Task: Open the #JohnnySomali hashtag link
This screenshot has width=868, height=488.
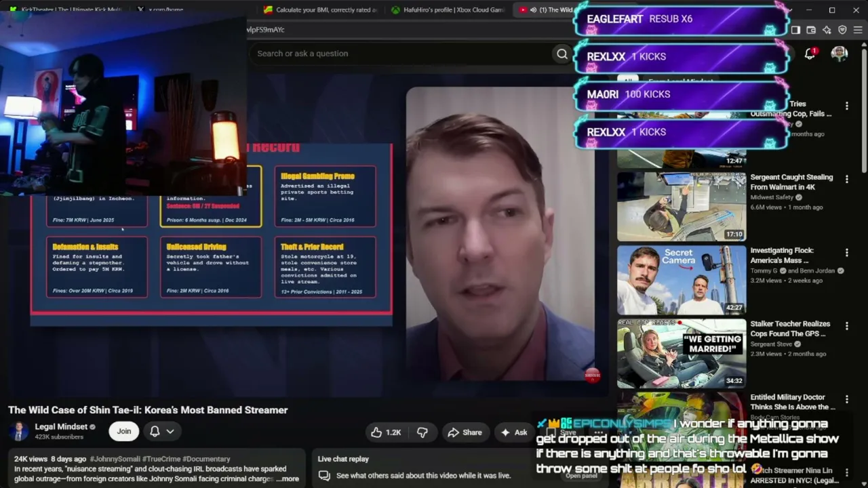Action: (115, 459)
